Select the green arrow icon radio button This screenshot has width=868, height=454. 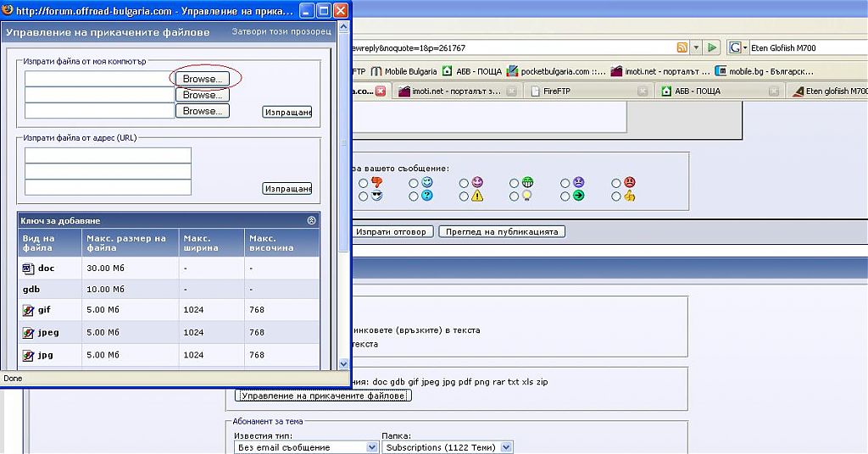(565, 197)
